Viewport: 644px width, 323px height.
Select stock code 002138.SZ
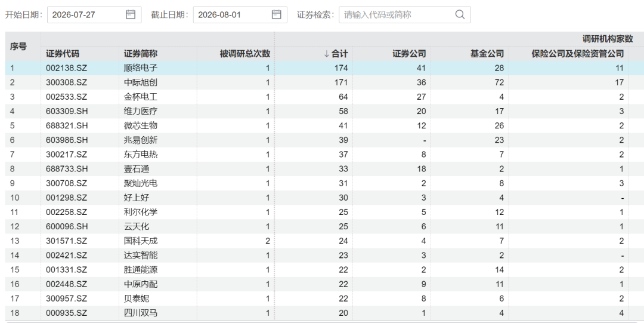tap(67, 68)
